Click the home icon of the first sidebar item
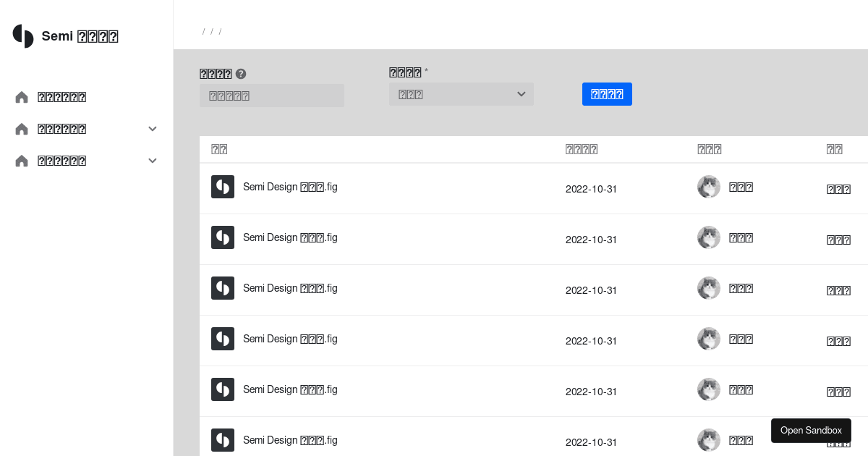This screenshot has height=456, width=868. 22,97
